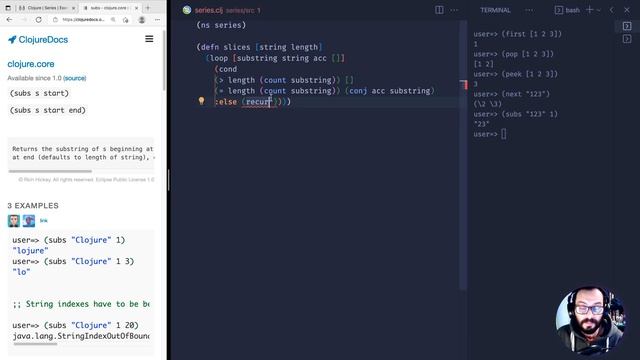
Task: Launch a new terminal with plus icon
Action: click(x=589, y=10)
